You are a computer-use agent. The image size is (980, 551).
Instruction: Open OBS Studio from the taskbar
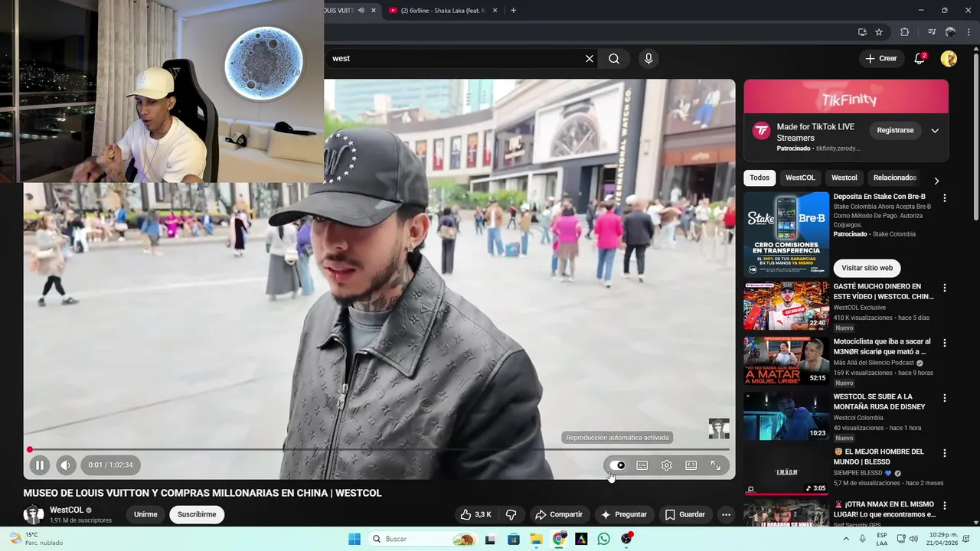[x=627, y=539]
